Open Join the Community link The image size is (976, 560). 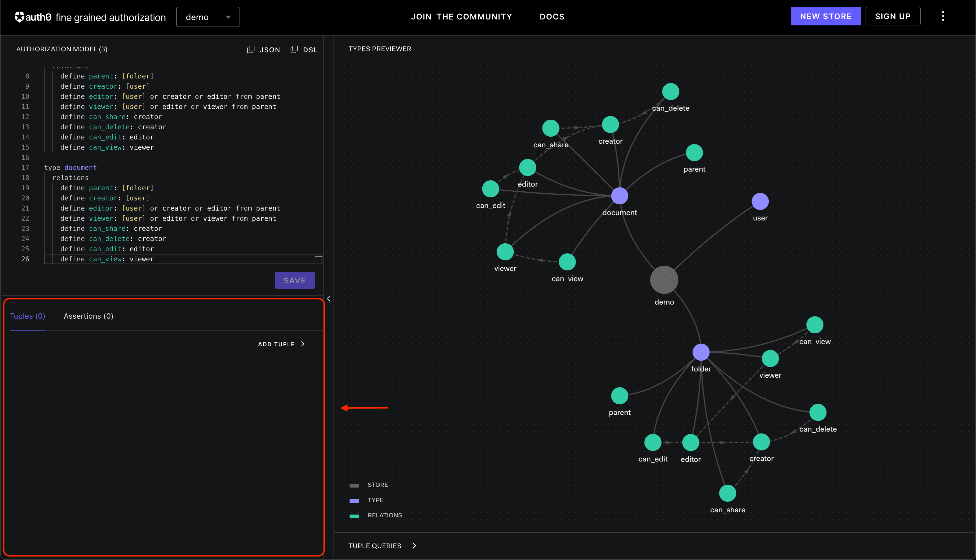coord(462,17)
